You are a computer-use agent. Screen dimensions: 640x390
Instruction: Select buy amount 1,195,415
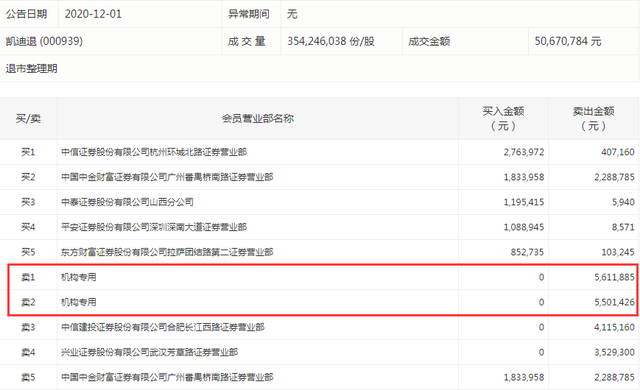(x=524, y=202)
